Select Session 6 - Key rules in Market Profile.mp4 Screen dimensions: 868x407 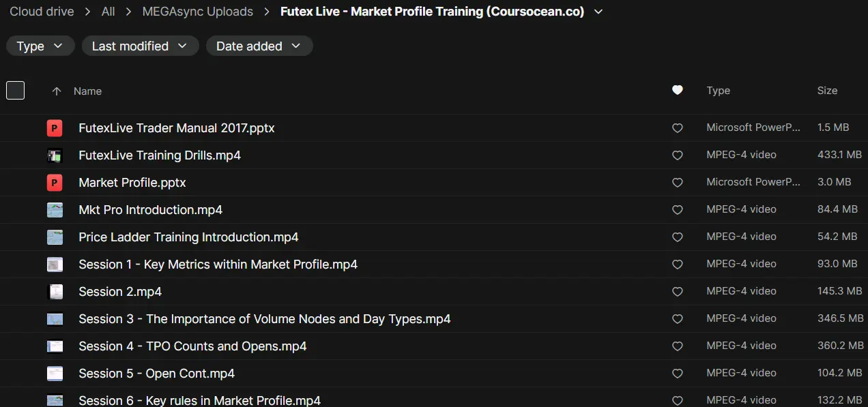tap(200, 400)
